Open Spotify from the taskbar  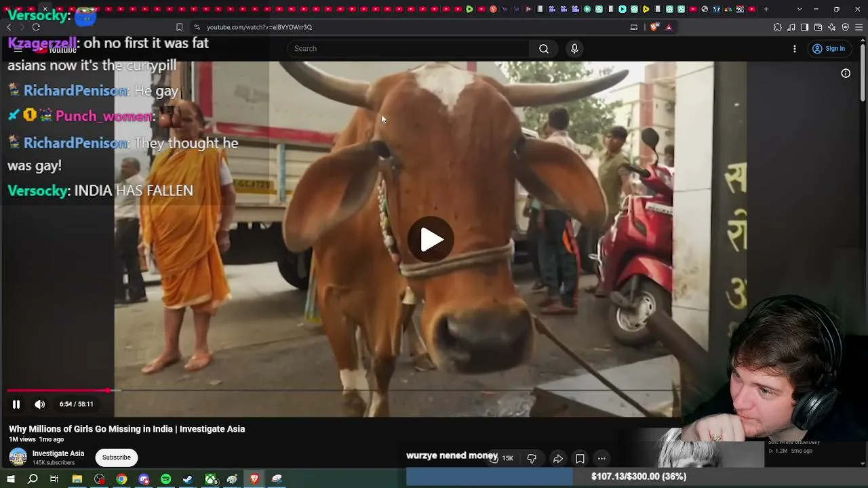pyautogui.click(x=166, y=479)
